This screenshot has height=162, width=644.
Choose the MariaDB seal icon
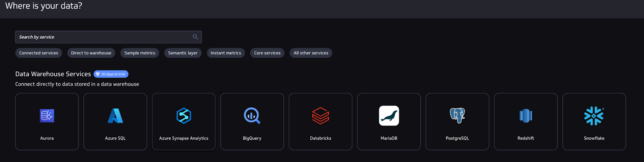click(x=389, y=116)
